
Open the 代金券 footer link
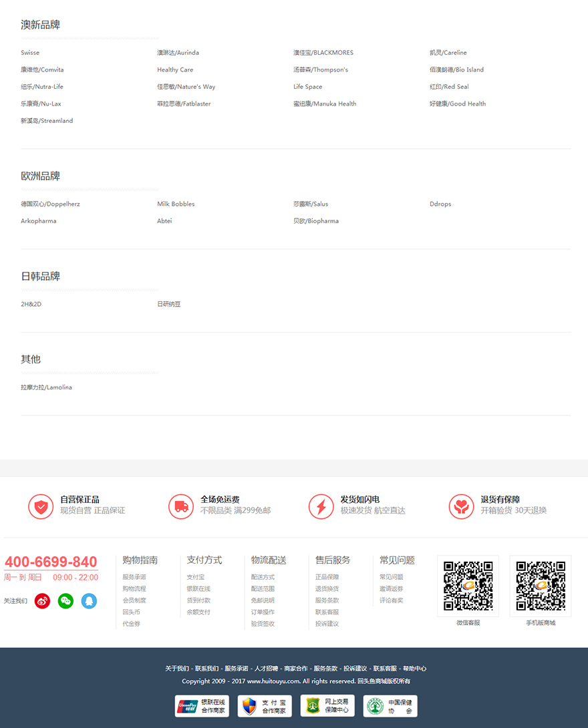tap(132, 624)
